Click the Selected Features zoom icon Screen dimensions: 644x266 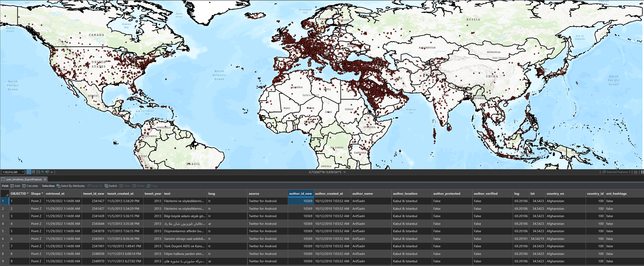[x=604, y=172]
